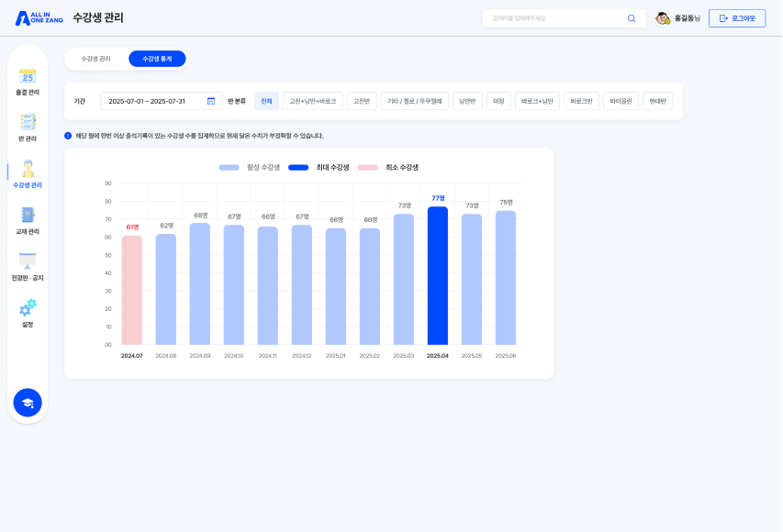The height and width of the screenshot is (532, 783).
Task: Toggle the 고전반 class filter
Action: click(362, 101)
